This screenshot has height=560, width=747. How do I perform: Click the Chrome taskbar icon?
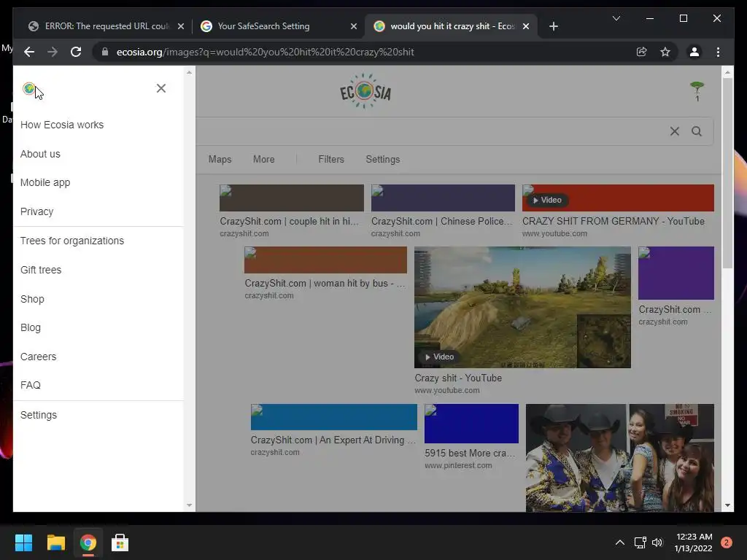click(88, 542)
